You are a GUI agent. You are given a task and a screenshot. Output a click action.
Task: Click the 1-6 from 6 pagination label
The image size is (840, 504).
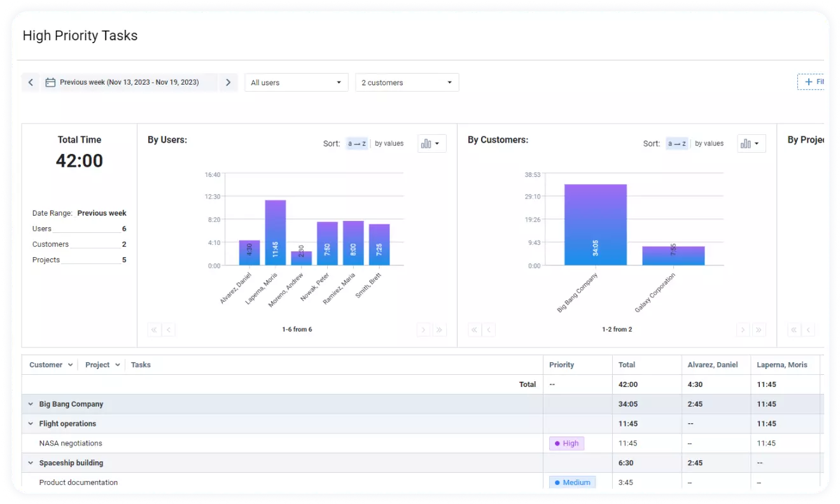tap(297, 330)
